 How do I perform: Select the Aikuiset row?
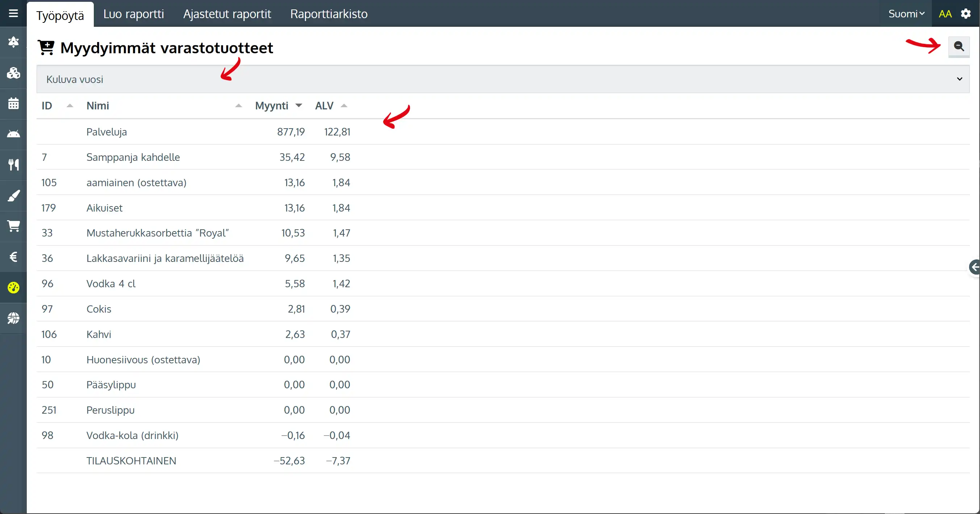(x=503, y=208)
